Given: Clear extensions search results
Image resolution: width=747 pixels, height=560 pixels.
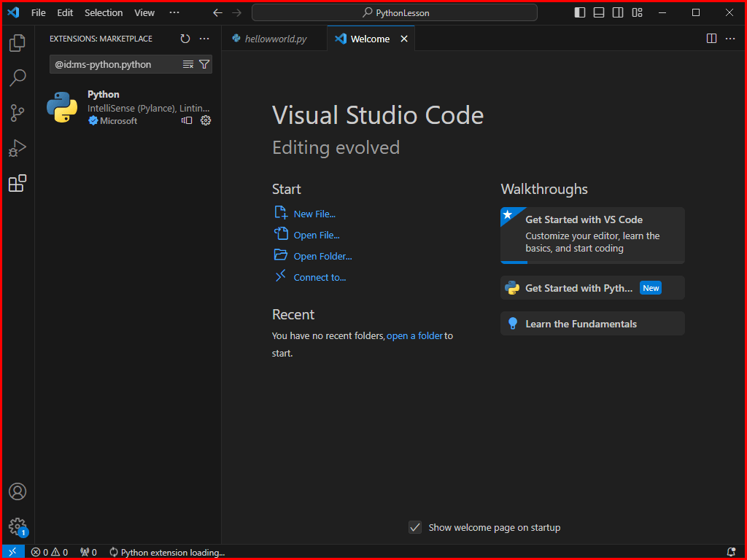Looking at the screenshot, I should pyautogui.click(x=188, y=64).
